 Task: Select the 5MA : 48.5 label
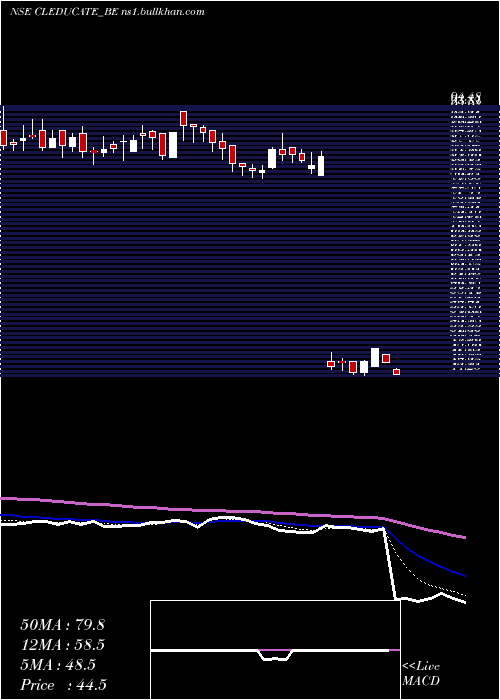(x=58, y=665)
